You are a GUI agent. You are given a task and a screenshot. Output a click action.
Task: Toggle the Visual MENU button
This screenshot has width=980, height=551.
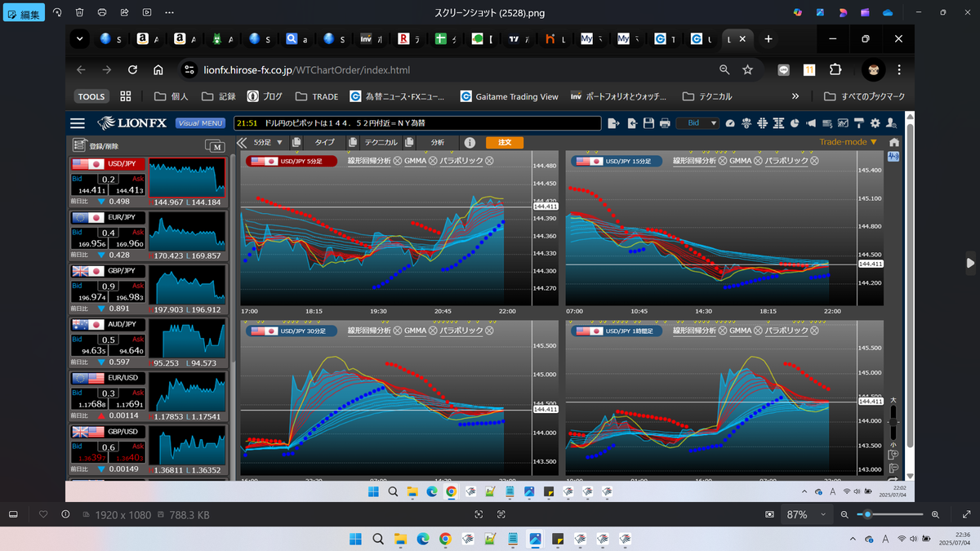(200, 123)
